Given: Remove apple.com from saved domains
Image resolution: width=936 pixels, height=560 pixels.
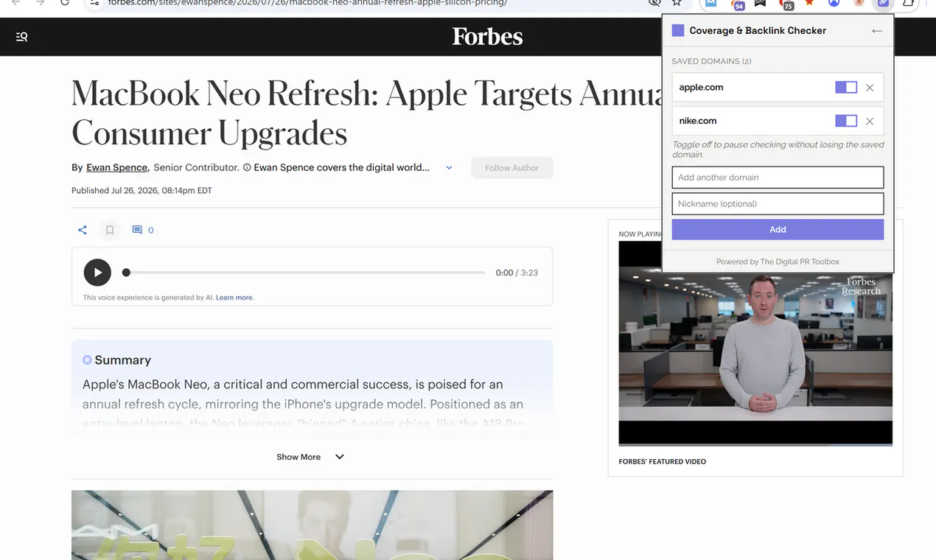Looking at the screenshot, I should (x=870, y=88).
